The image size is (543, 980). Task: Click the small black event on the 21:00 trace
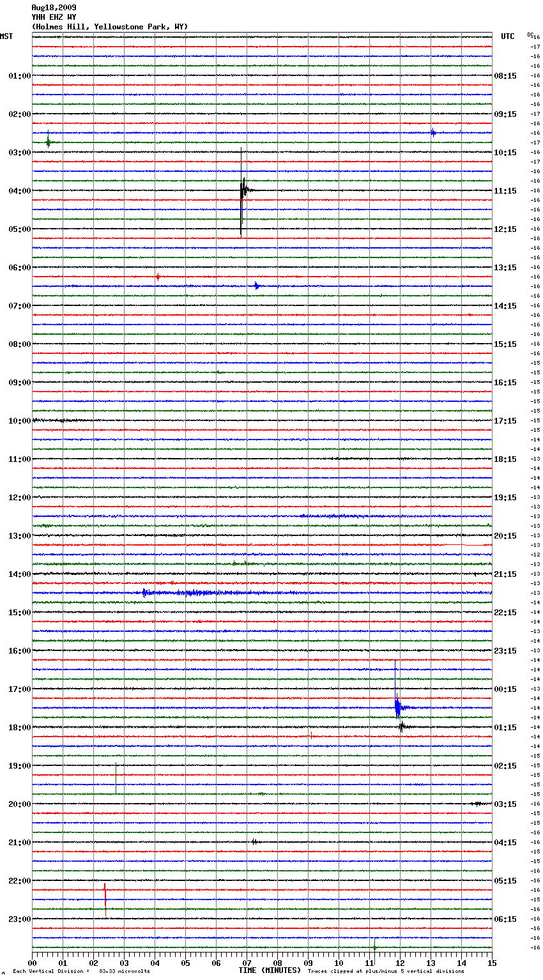point(254,842)
